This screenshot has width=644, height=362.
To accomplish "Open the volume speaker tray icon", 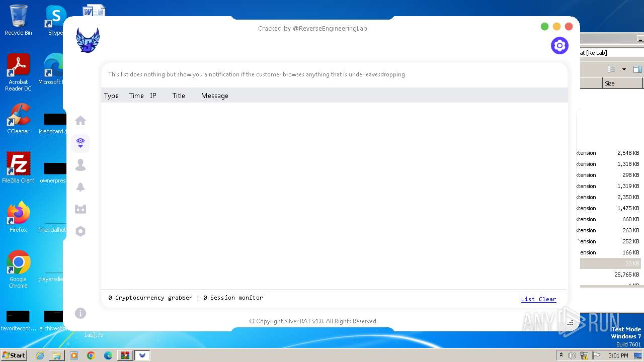I will pyautogui.click(x=572, y=355).
